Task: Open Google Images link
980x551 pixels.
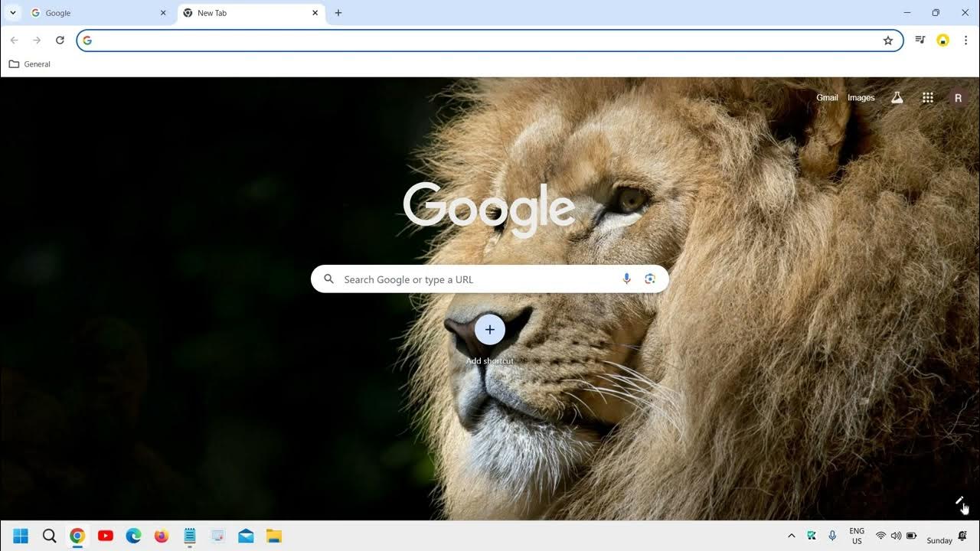Action: coord(861,98)
